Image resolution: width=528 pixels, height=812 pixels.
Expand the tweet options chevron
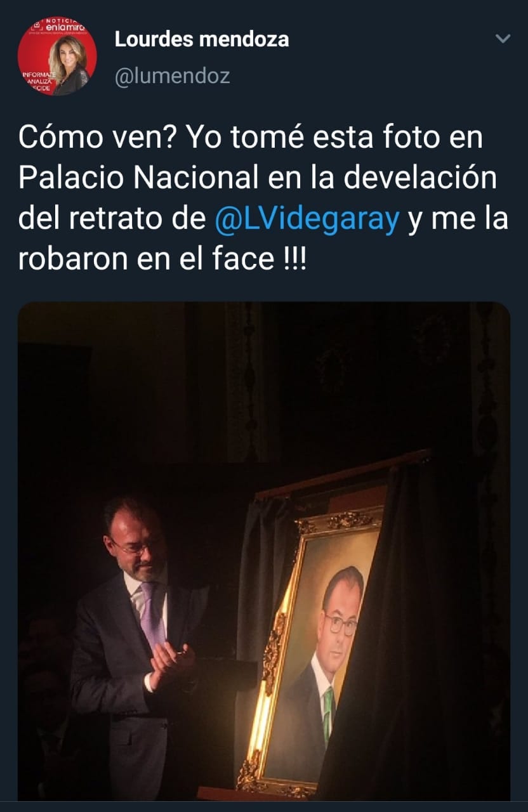pos(503,39)
